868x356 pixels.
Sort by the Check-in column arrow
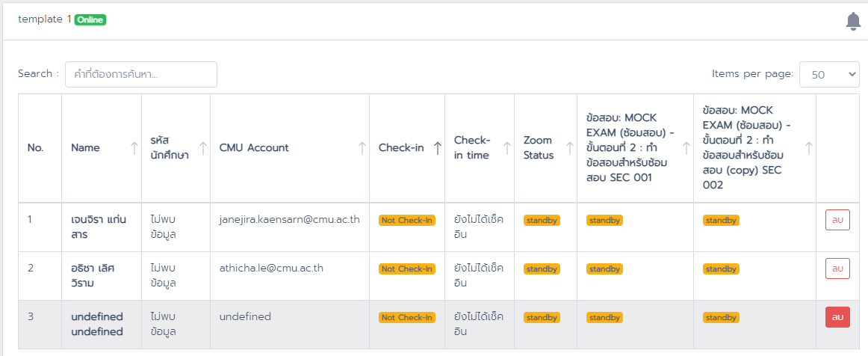pos(437,148)
